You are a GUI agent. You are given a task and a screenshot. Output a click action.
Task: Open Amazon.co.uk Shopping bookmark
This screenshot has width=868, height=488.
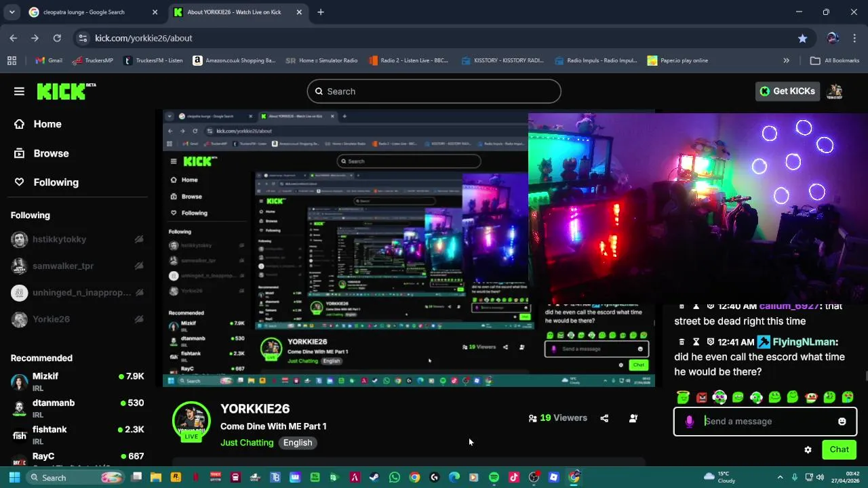pos(235,60)
